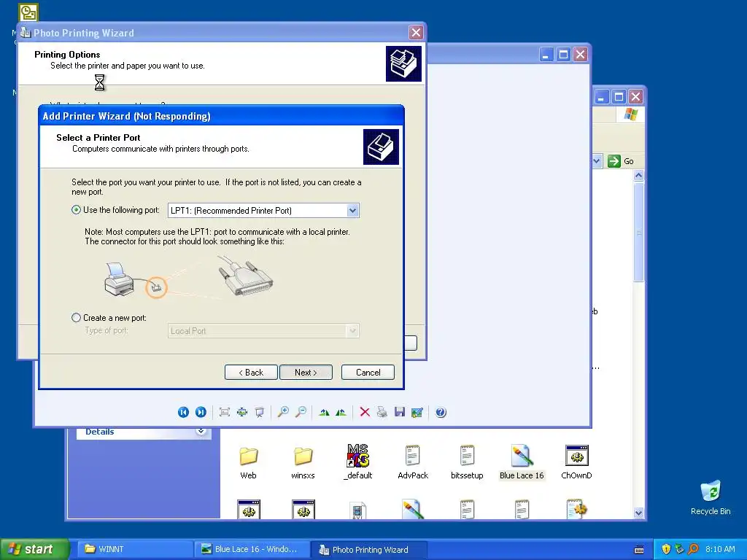
Task: Cancel the Add Printer Wizard
Action: click(x=368, y=373)
